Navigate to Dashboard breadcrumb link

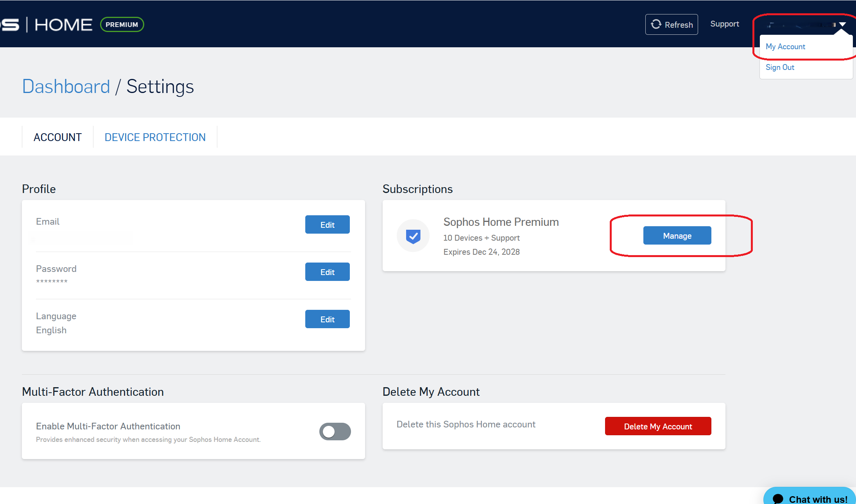pyautogui.click(x=66, y=86)
